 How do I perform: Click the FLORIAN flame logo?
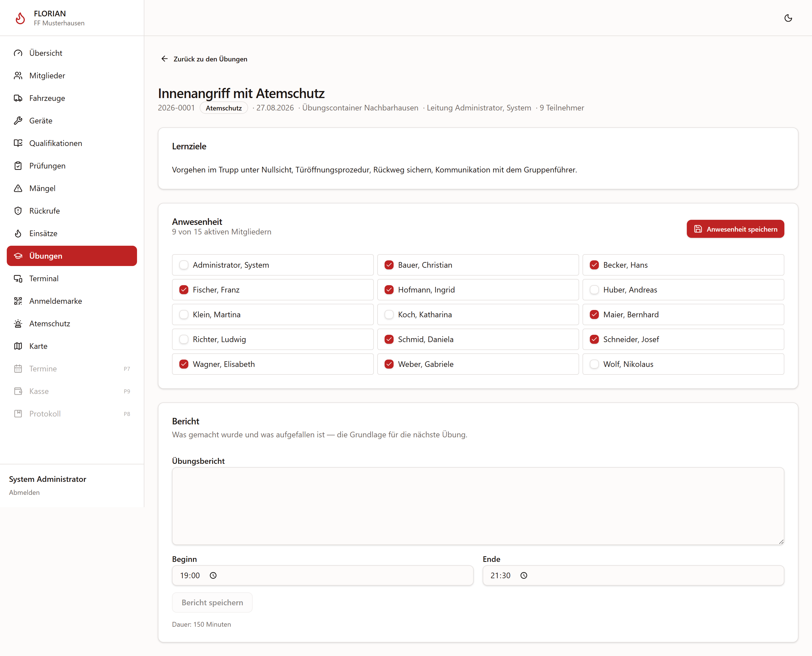coord(20,18)
